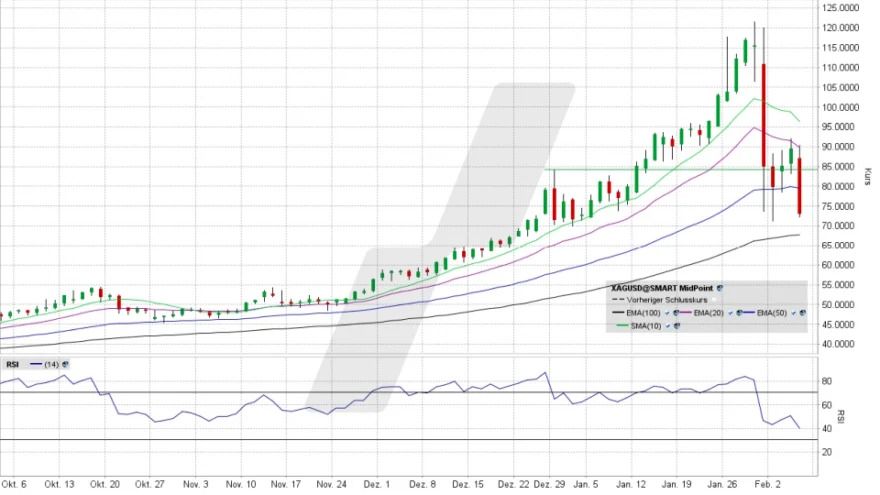The width and height of the screenshot is (880, 495).
Task: Click the RSI indicator label
Action: click(13, 364)
